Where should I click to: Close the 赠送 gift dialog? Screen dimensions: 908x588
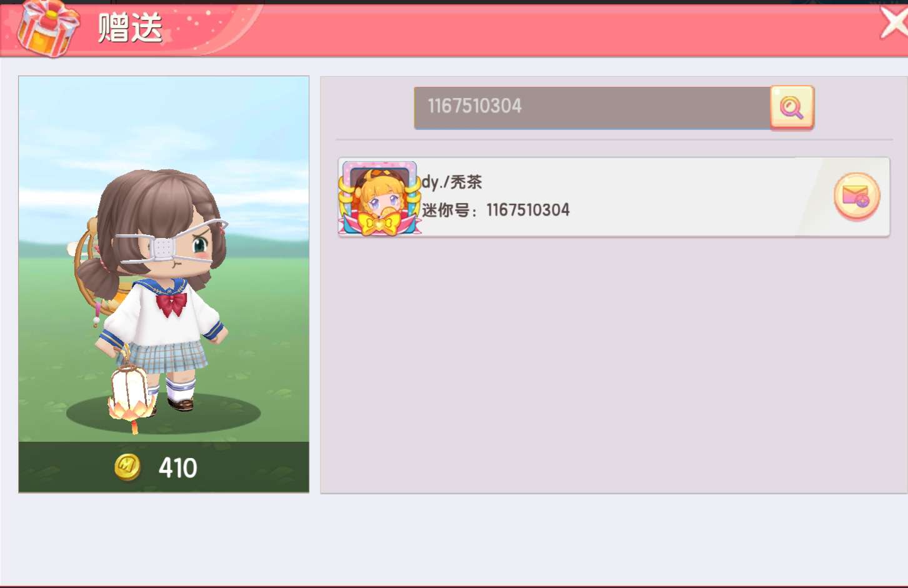click(894, 24)
